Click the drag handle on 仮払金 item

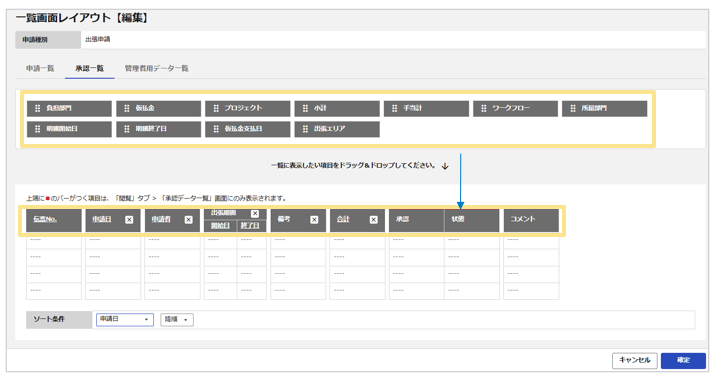(127, 108)
